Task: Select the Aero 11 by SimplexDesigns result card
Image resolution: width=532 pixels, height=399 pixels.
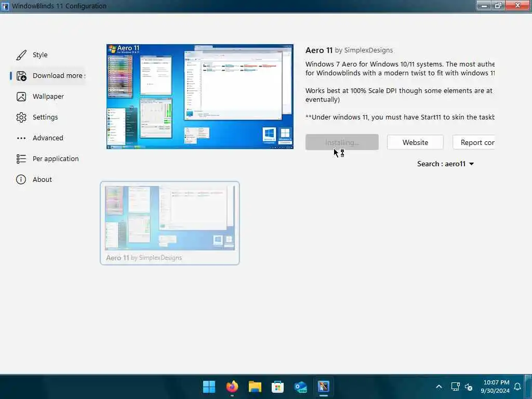Action: (x=170, y=223)
